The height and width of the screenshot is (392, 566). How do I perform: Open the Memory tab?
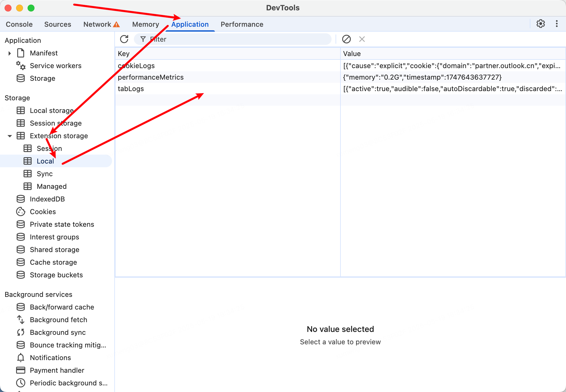[x=145, y=24]
